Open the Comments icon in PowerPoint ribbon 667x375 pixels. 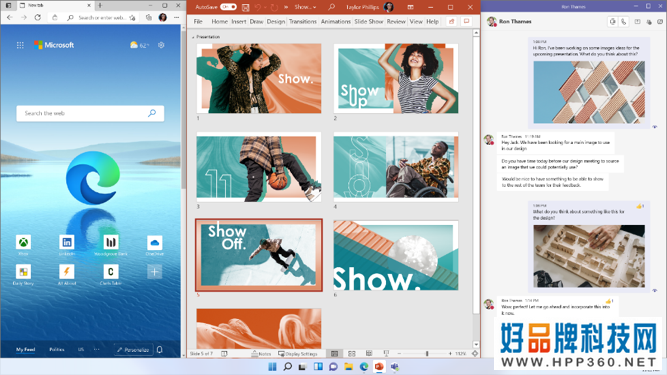[x=467, y=21]
